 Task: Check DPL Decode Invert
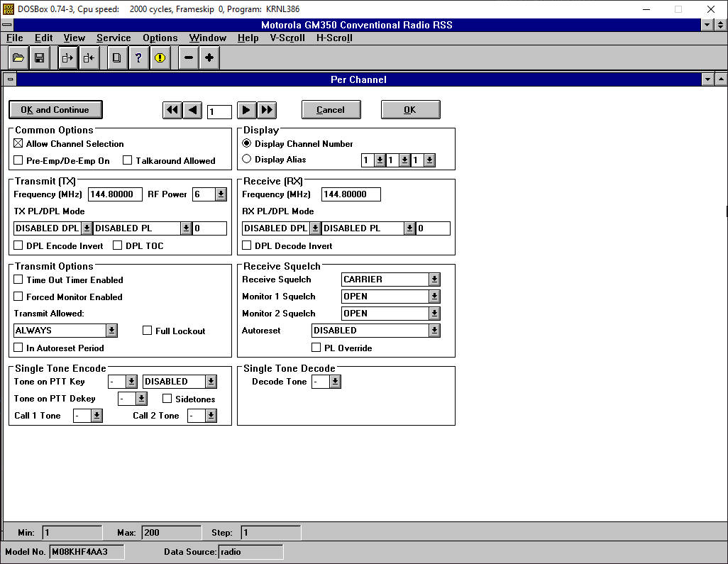point(246,245)
